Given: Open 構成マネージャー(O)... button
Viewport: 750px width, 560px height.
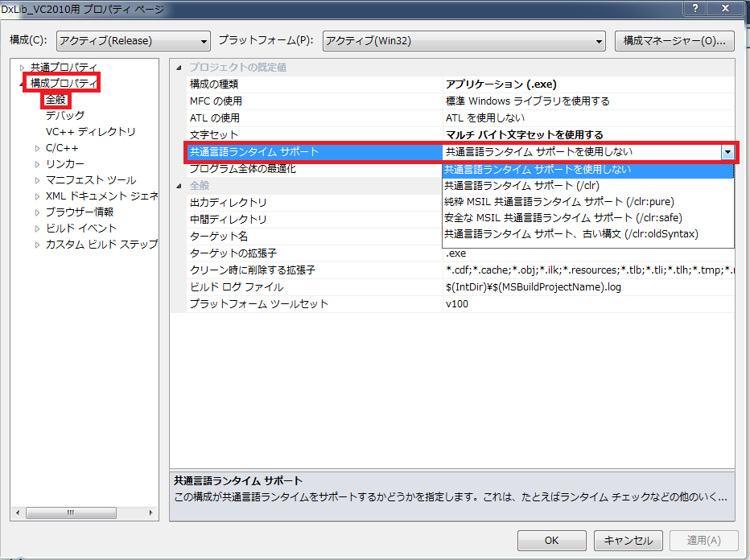Looking at the screenshot, I should click(674, 40).
